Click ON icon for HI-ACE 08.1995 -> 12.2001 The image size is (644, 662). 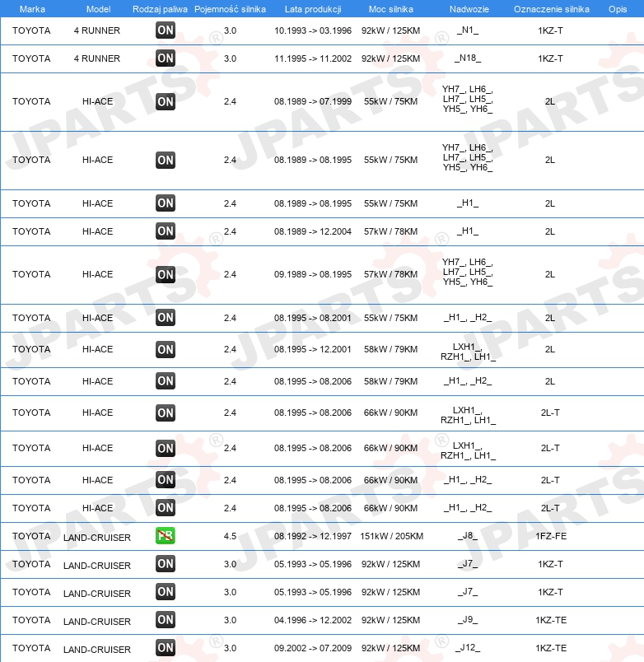coord(166,349)
